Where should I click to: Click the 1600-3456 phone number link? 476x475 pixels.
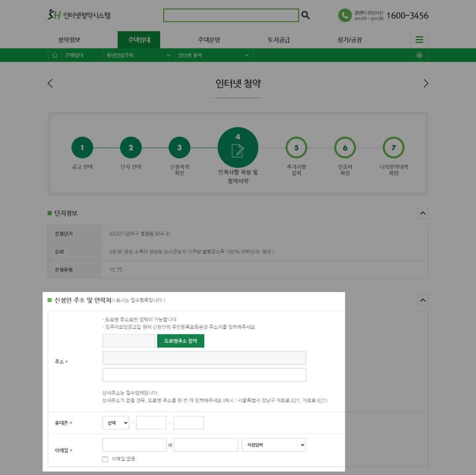coord(409,15)
